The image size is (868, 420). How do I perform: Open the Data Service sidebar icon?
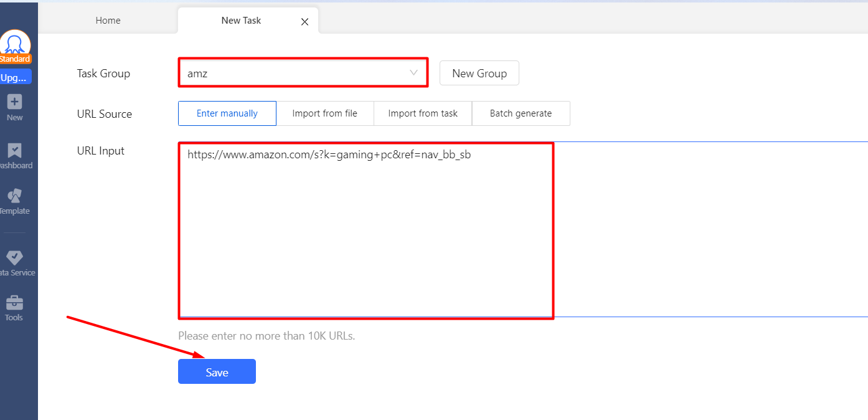click(14, 260)
